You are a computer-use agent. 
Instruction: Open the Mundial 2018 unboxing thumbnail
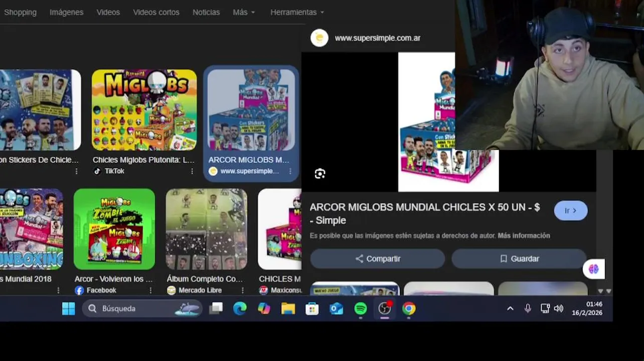32,229
